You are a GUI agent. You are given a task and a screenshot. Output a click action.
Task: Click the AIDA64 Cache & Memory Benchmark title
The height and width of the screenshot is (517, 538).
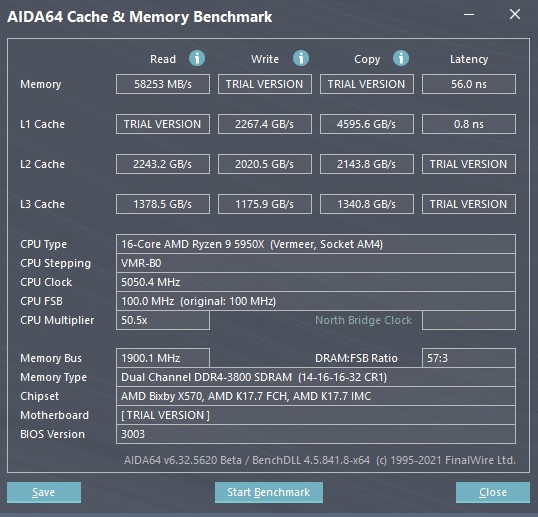coord(140,17)
